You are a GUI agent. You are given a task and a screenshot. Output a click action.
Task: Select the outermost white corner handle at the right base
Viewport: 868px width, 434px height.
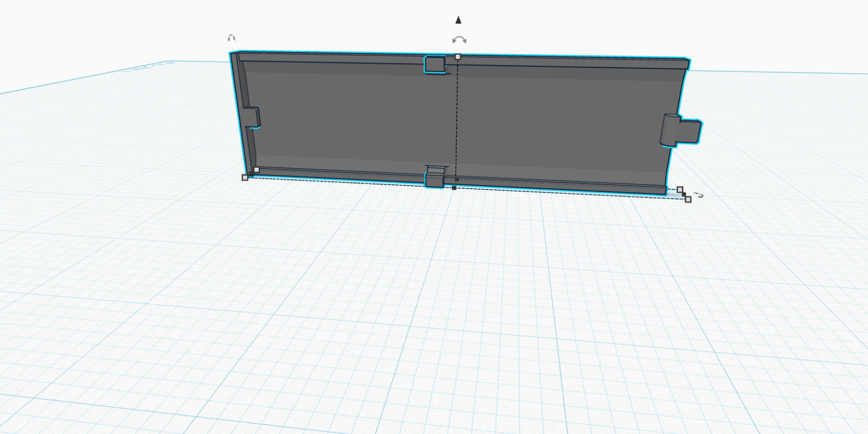tap(688, 200)
